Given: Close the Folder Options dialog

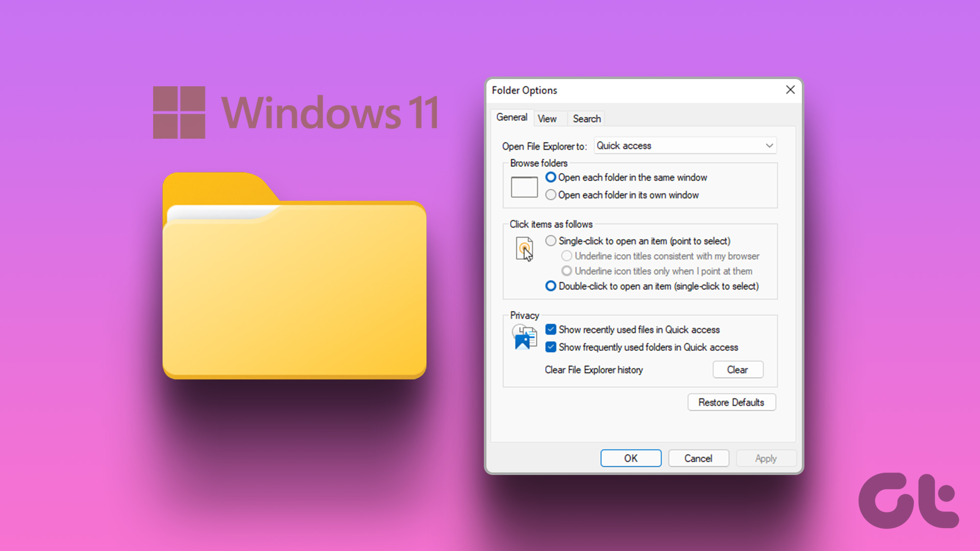Looking at the screenshot, I should (x=790, y=90).
